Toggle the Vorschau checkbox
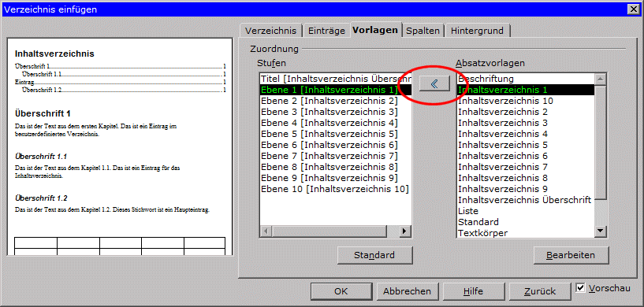 pyautogui.click(x=580, y=287)
